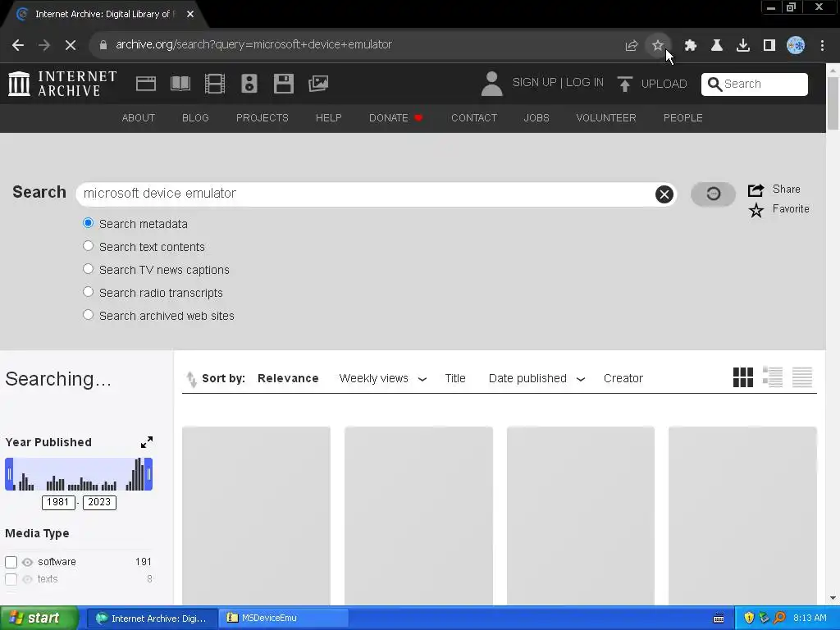
Task: Select Search TV news captions option
Action: [x=88, y=269]
